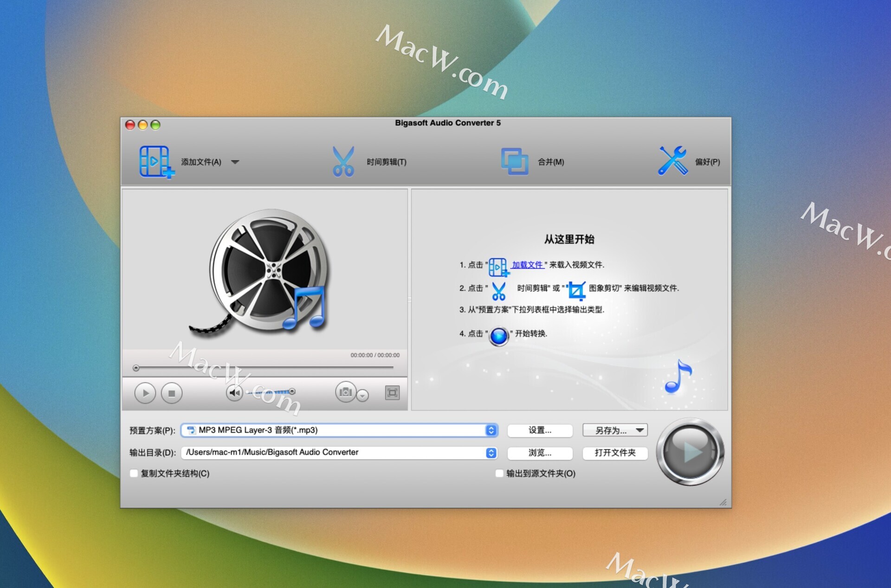Click the 设置... button
The width and height of the screenshot is (891, 588).
540,430
